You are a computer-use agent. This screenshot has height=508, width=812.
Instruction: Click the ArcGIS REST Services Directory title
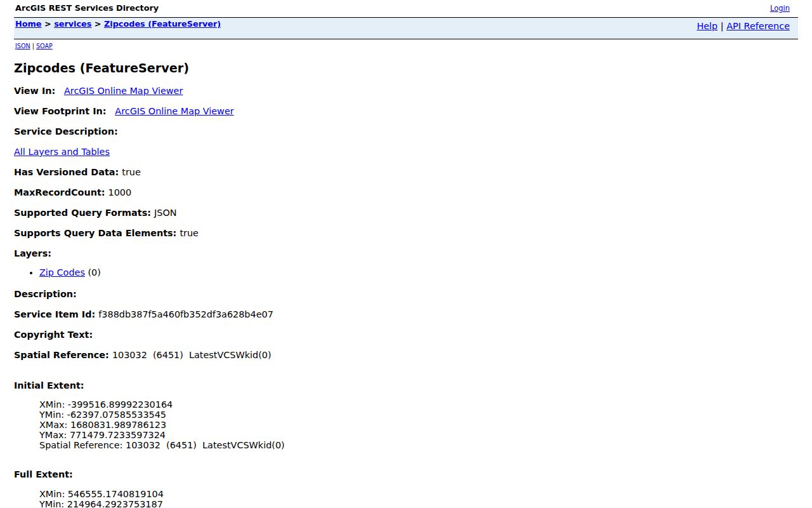point(87,8)
